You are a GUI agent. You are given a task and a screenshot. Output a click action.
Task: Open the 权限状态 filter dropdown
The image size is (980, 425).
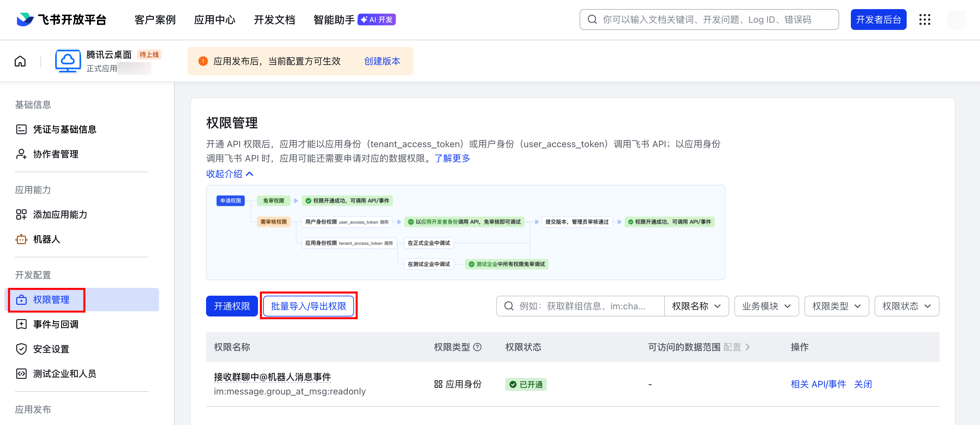(x=906, y=306)
